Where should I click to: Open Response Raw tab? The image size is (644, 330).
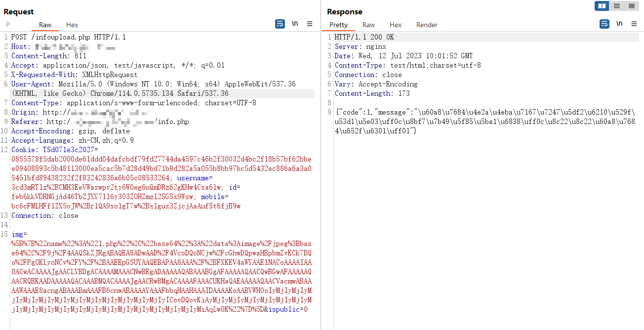point(368,25)
